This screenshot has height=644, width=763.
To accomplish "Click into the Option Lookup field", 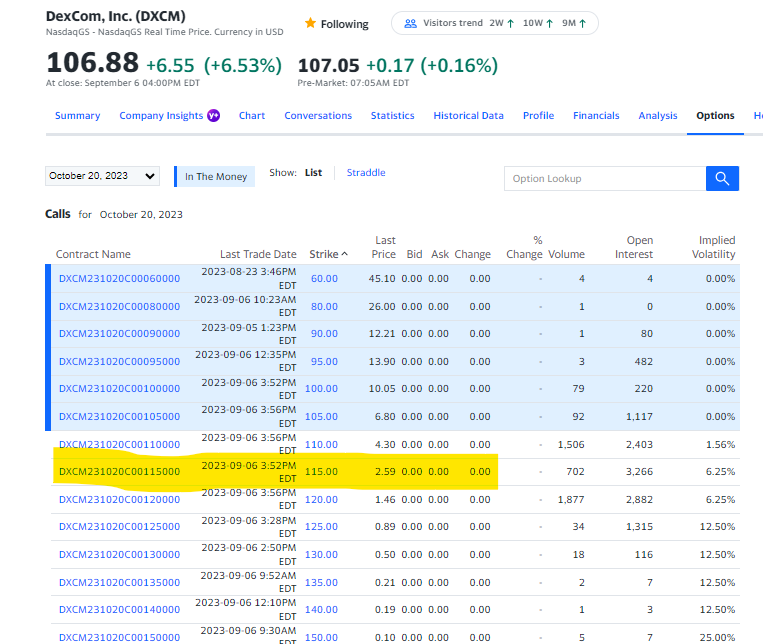I will click(x=605, y=179).
